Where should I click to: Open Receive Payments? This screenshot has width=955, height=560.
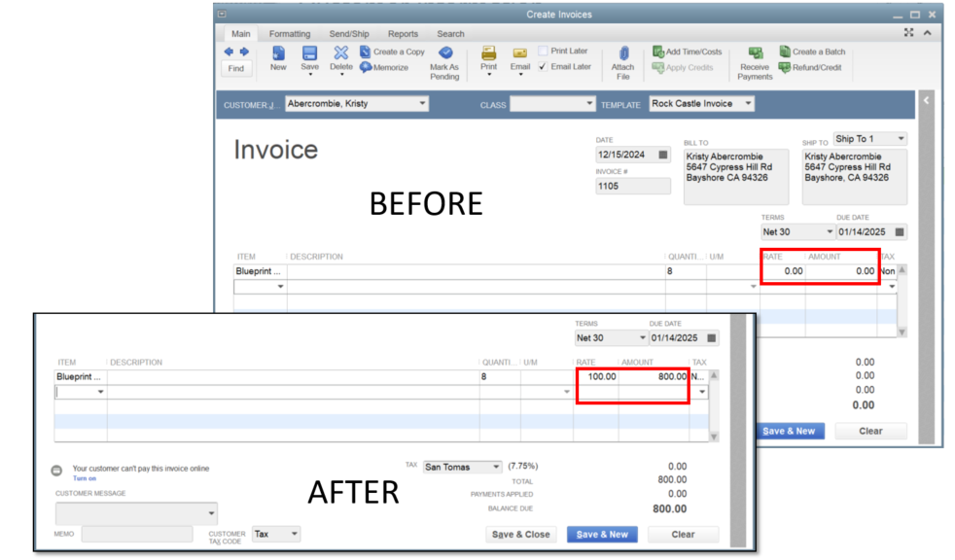coord(755,63)
